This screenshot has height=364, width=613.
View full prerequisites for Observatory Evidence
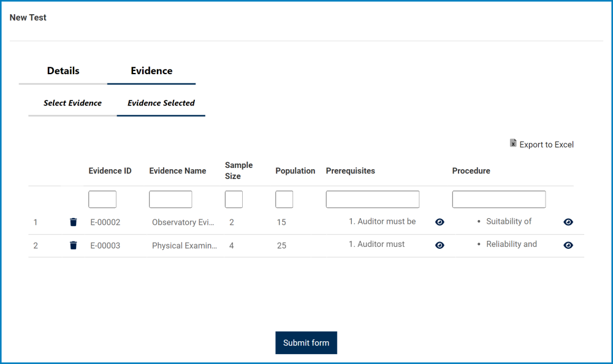(440, 222)
